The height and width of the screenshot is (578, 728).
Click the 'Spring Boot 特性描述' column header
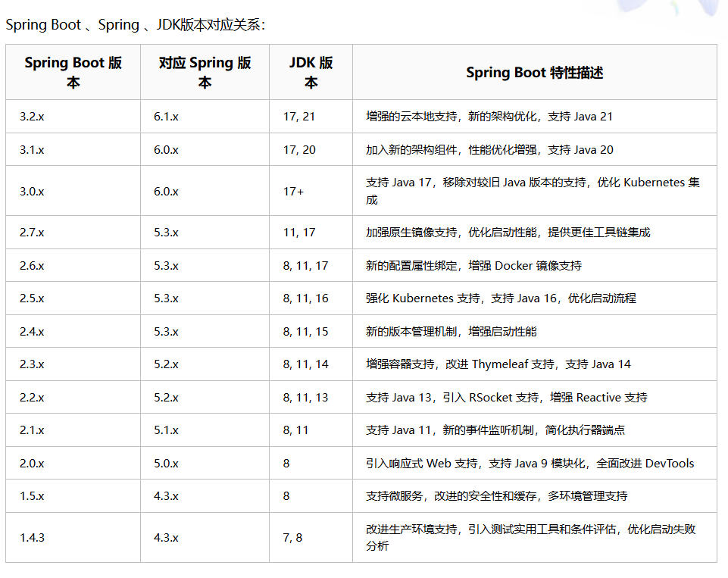[534, 73]
